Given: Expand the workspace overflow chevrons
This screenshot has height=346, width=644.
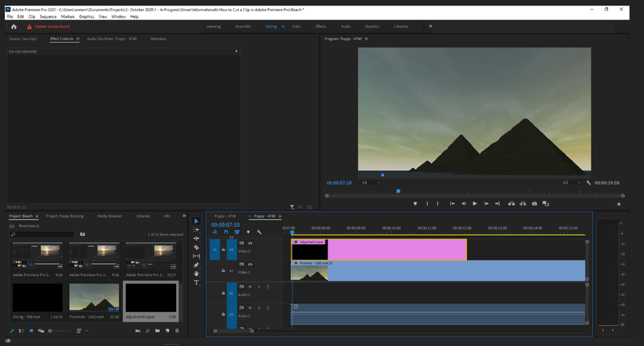Looking at the screenshot, I should (x=430, y=26).
